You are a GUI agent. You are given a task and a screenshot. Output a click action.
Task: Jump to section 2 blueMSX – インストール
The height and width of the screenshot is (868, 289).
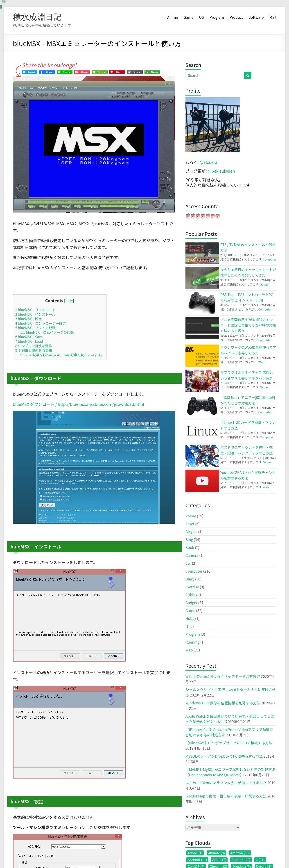click(x=35, y=314)
